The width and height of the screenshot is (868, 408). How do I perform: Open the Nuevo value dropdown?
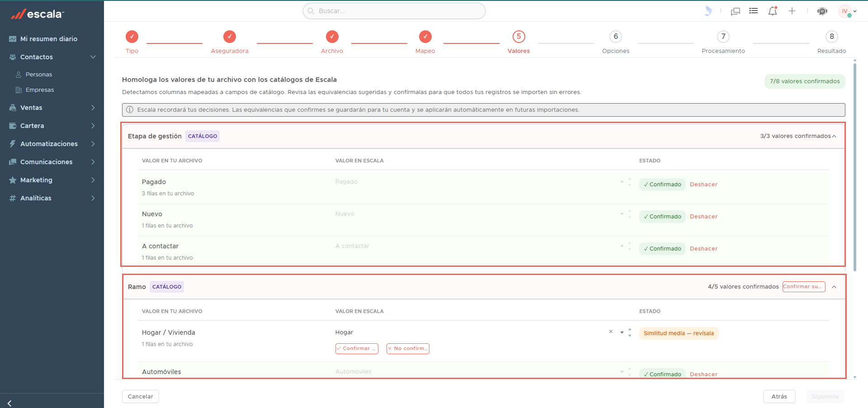pos(622,214)
